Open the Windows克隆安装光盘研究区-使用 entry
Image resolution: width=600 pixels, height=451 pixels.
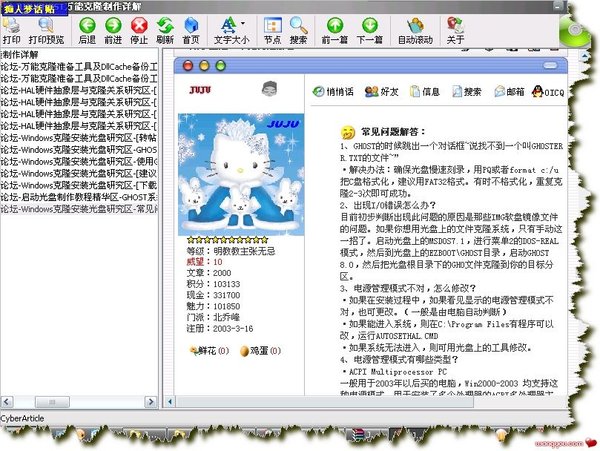(79, 161)
